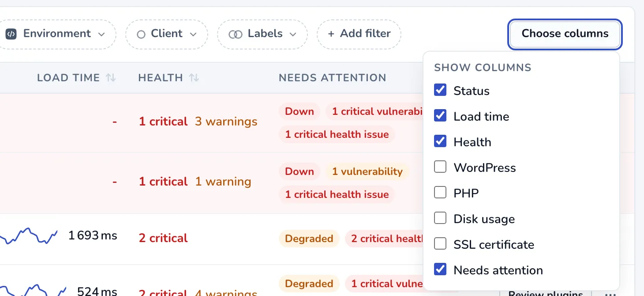Image resolution: width=644 pixels, height=296 pixels.
Task: Click the Down badge beside 1 vulnerability
Action: pos(300,171)
